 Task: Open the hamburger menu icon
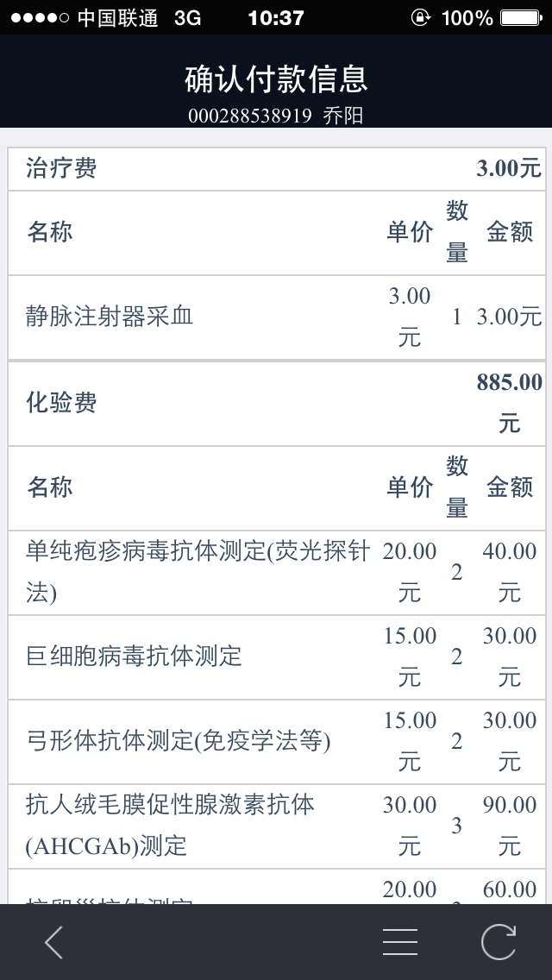click(400, 942)
